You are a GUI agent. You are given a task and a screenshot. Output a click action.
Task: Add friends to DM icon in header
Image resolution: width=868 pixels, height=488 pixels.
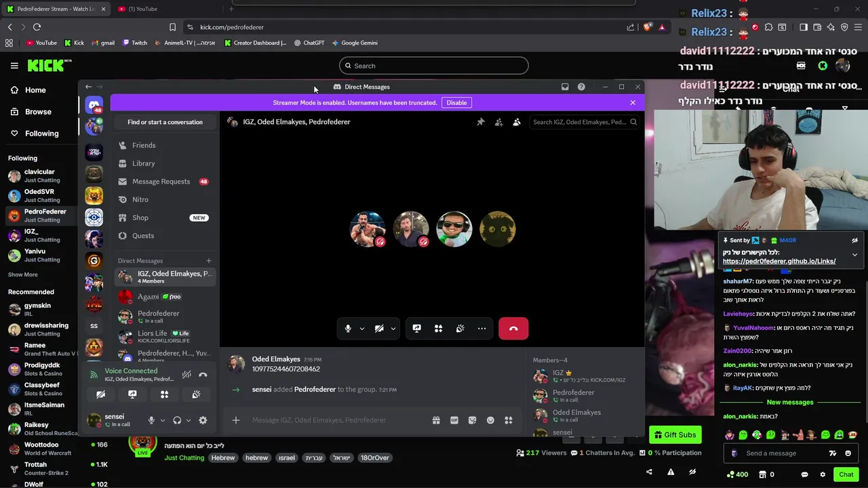tap(498, 122)
